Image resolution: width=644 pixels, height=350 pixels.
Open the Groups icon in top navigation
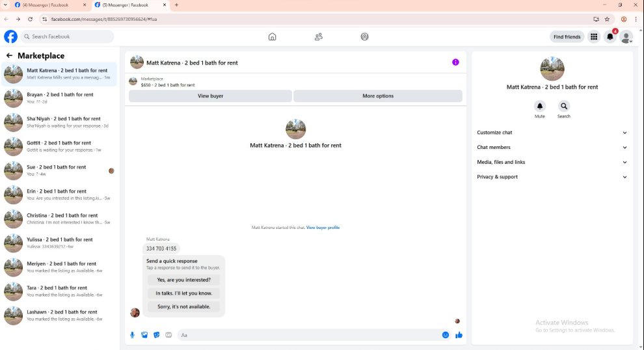point(364,36)
